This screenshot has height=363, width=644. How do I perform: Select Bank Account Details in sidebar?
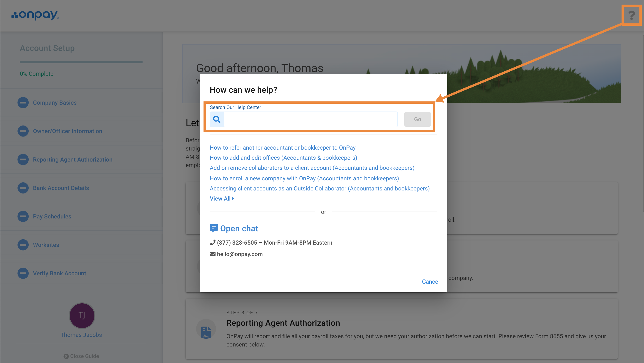(x=61, y=188)
